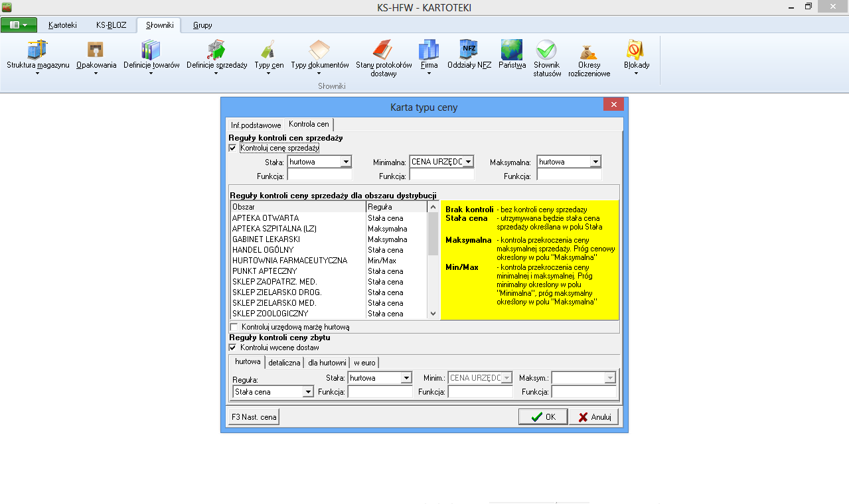The height and width of the screenshot is (504, 849).
Task: Click the Oddziały NFZ icon
Action: [469, 50]
